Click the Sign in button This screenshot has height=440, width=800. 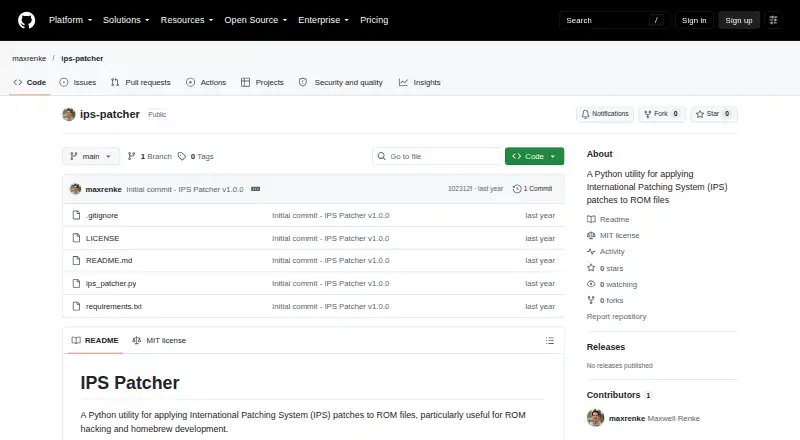coord(694,20)
